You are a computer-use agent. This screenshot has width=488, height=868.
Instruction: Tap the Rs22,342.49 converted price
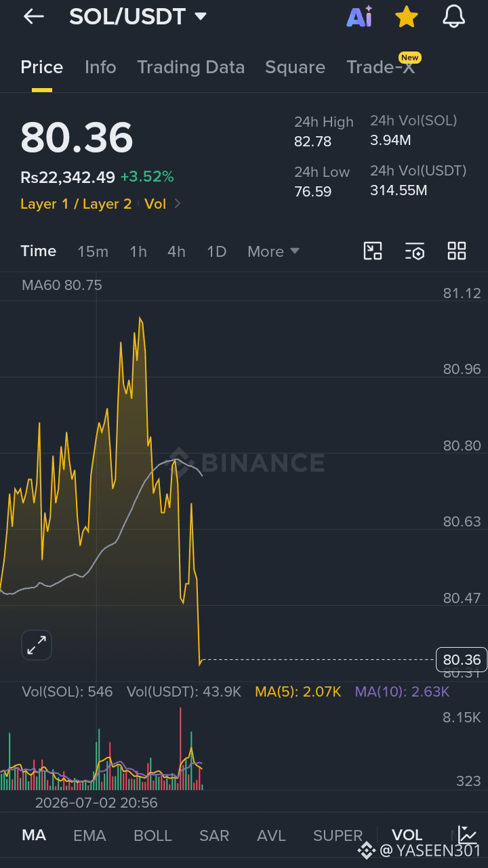68,177
